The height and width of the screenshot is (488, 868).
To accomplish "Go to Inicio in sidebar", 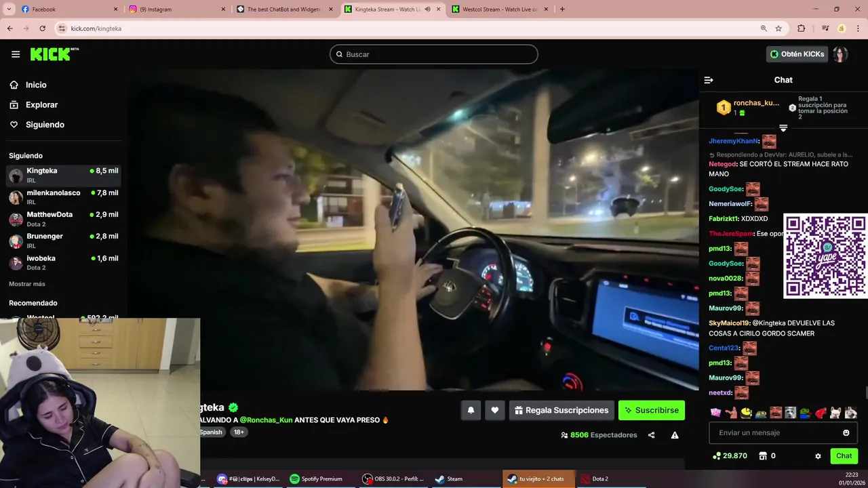I will point(28,85).
